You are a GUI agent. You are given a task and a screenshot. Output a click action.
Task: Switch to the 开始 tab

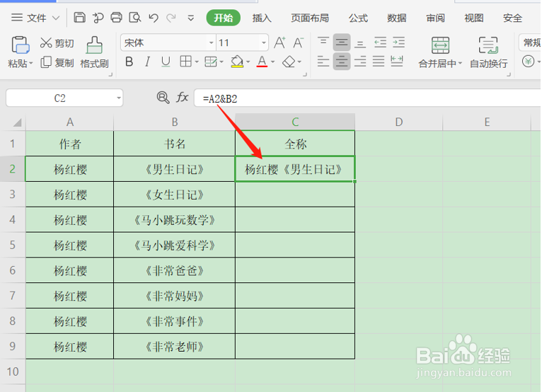224,18
